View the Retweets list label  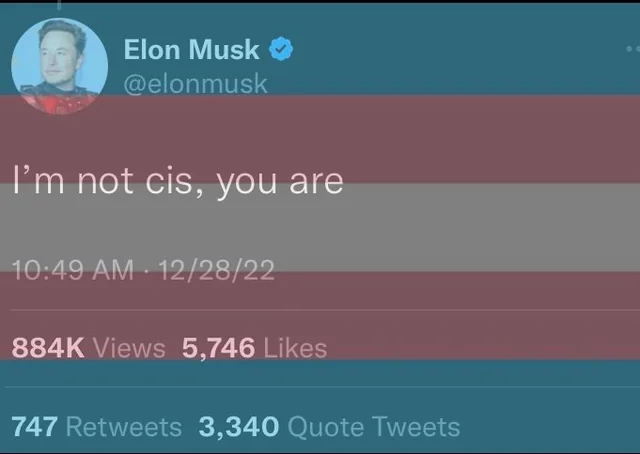click(x=123, y=427)
